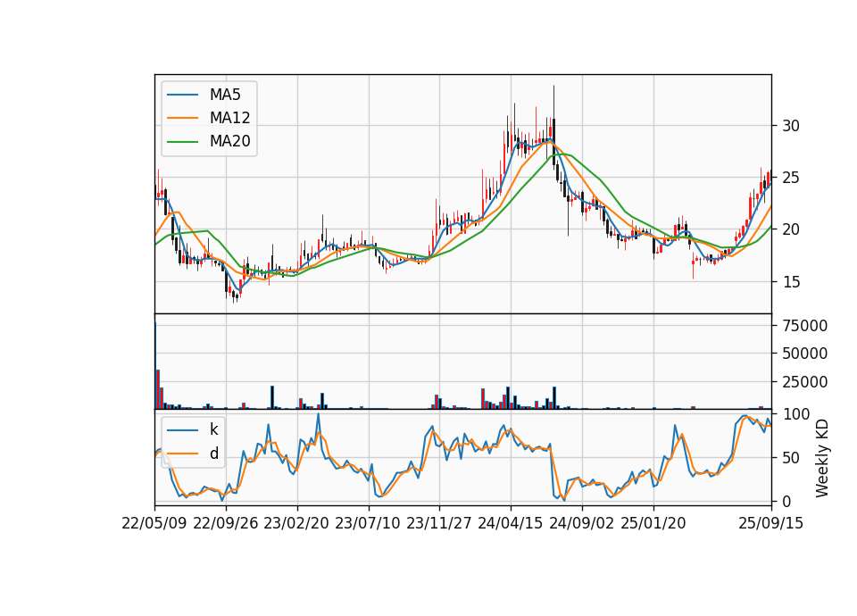Click the blue k legend line sample
The image size is (857, 616).
[182, 430]
